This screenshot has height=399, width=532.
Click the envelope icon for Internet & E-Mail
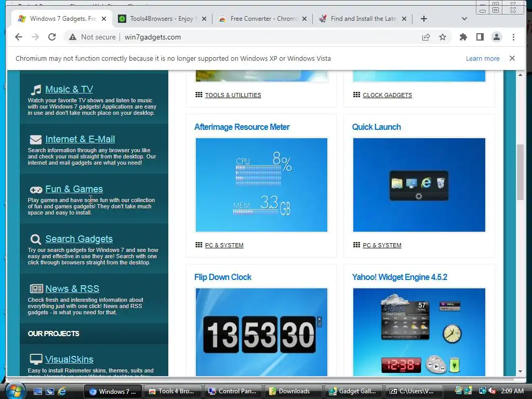tap(36, 139)
